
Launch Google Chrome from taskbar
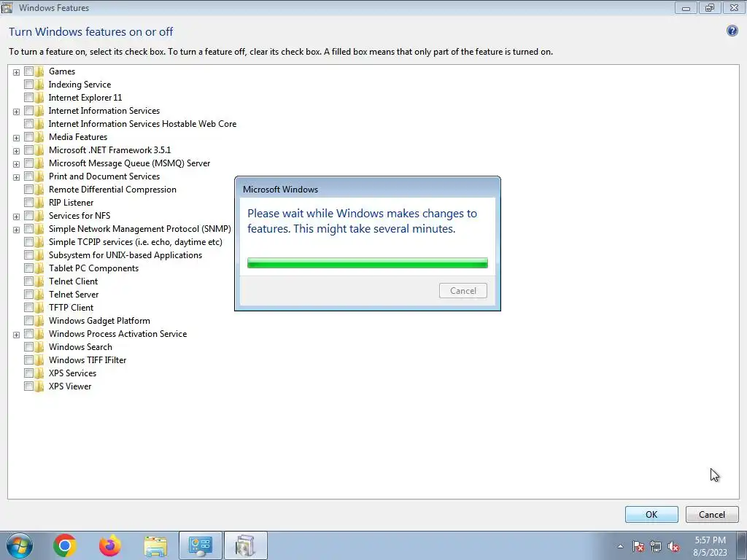[x=65, y=545]
